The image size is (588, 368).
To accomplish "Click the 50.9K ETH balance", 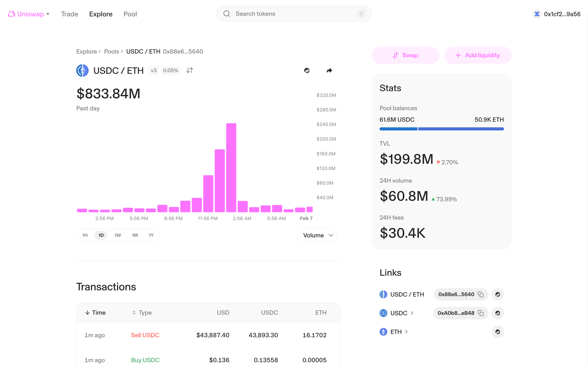I will coord(489,120).
